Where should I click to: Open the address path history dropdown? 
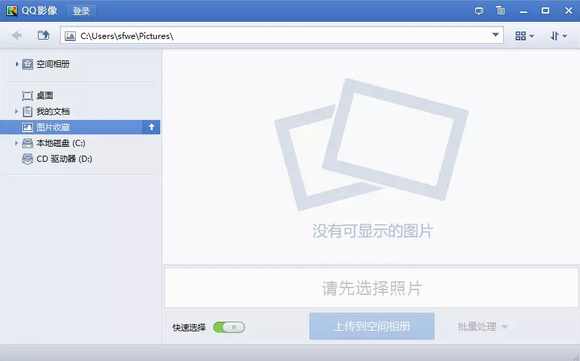coord(495,35)
